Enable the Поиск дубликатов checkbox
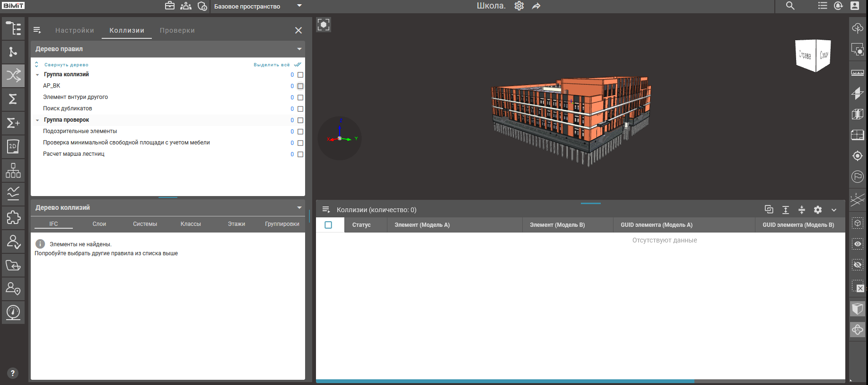 (300, 109)
